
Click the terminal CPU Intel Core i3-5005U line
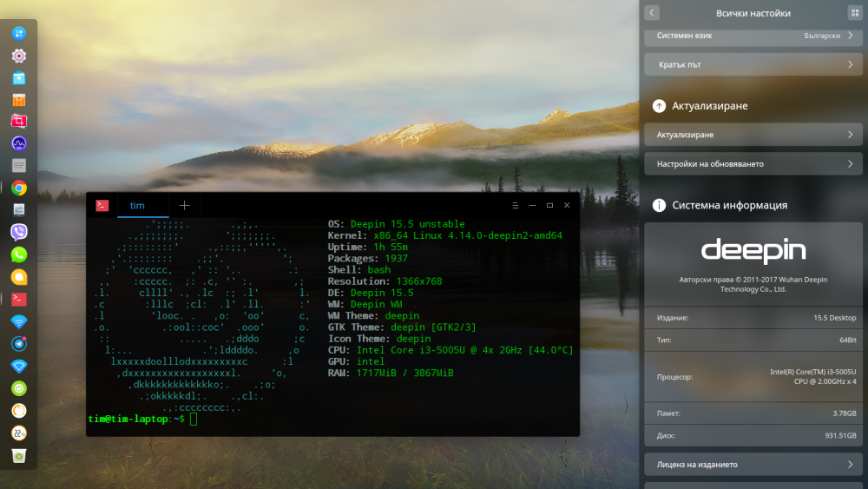coord(450,350)
